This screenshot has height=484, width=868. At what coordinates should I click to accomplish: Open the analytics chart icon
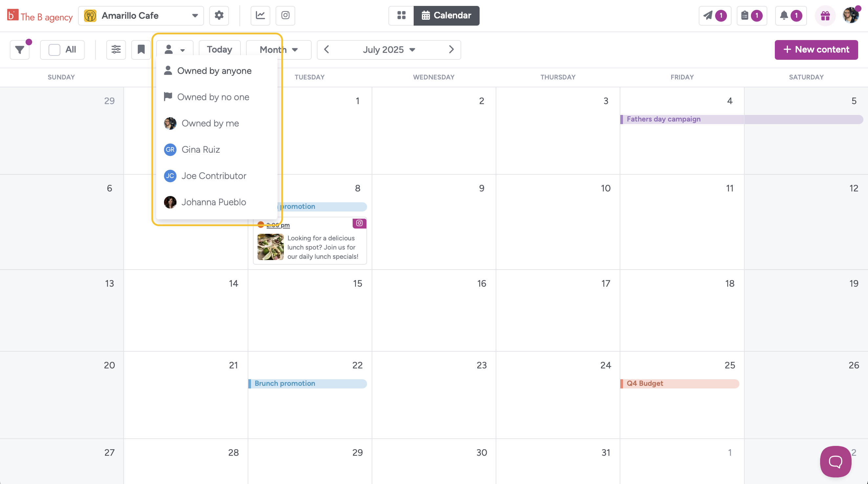coord(260,15)
